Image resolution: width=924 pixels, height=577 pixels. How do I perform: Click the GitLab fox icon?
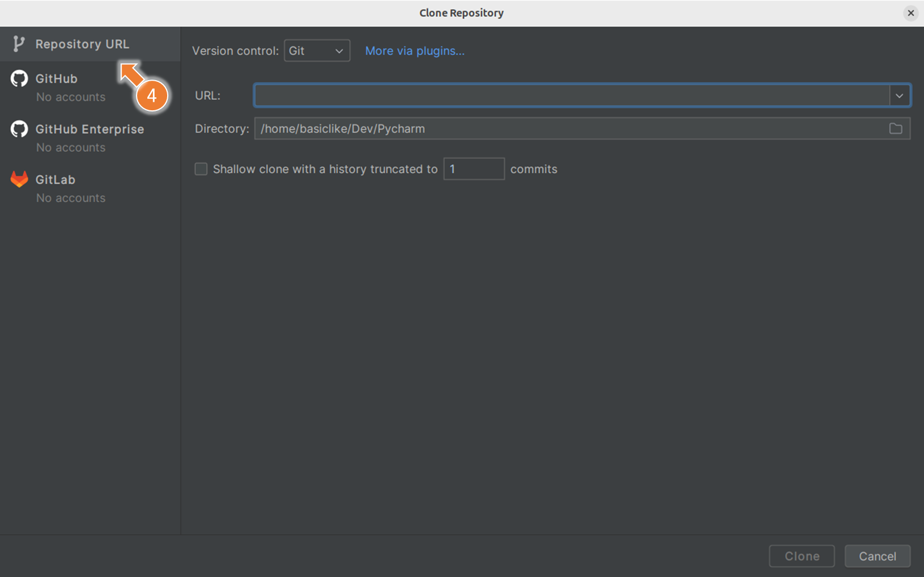19,179
